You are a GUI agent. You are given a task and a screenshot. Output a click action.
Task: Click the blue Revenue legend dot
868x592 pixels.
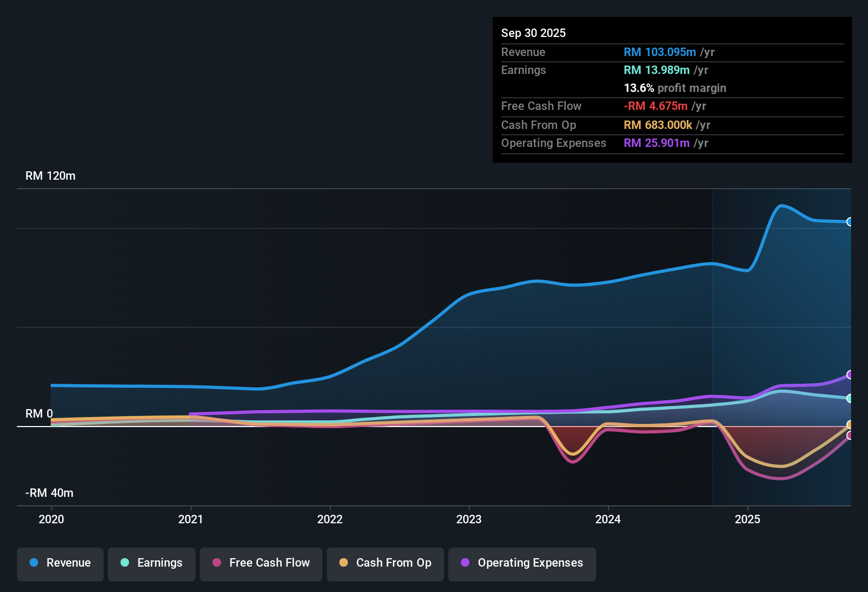click(34, 563)
